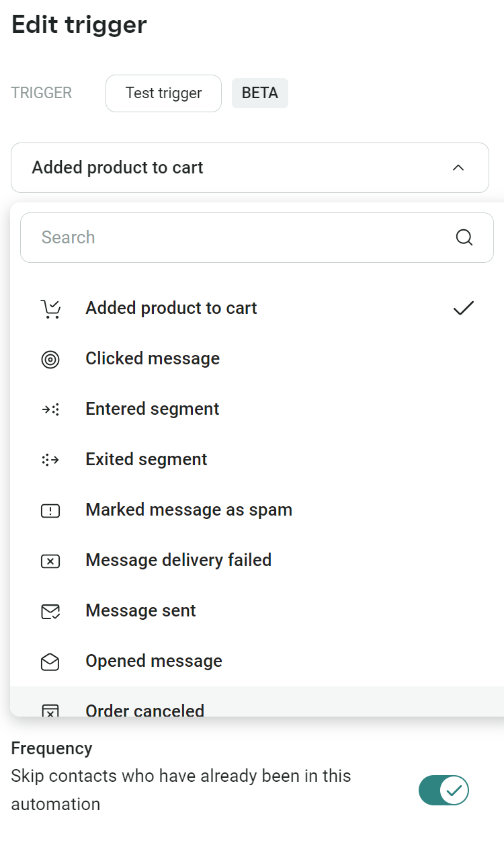504x843 pixels.
Task: Toggle the skip contacts frequency switch
Action: pos(444,790)
